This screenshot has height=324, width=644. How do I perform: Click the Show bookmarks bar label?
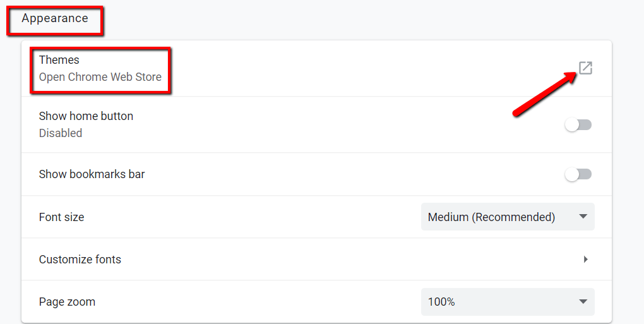92,174
